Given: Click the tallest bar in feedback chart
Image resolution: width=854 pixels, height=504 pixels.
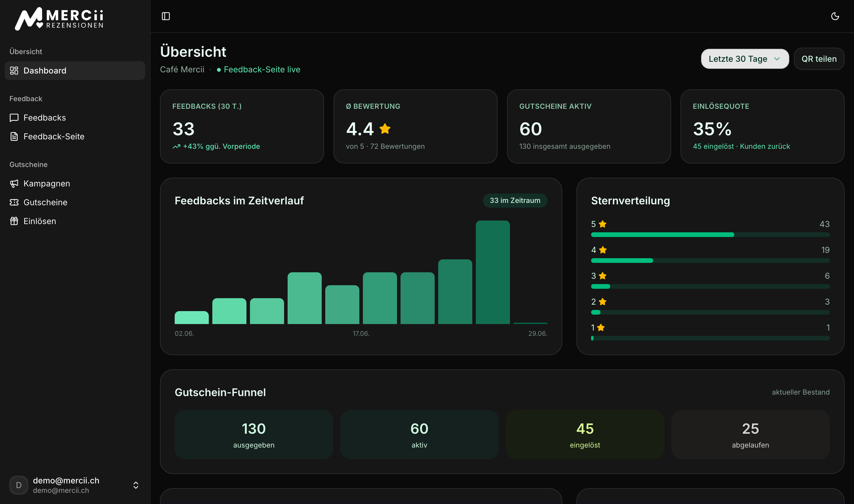Looking at the screenshot, I should 492,272.
